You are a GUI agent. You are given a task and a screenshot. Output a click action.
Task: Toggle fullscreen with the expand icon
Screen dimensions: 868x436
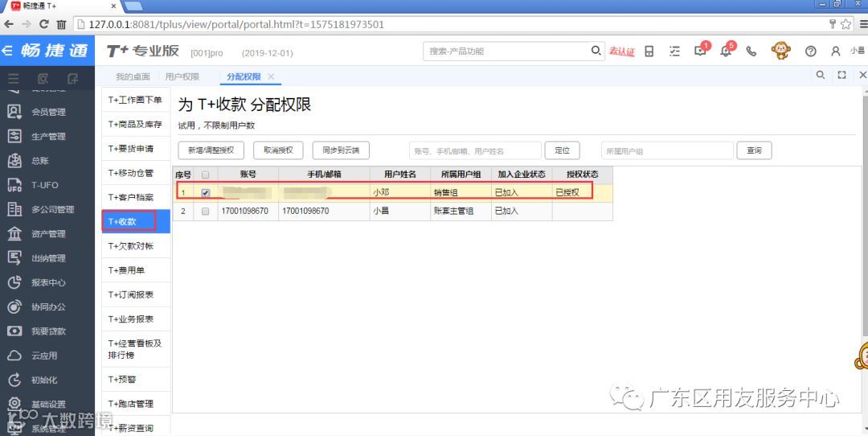[842, 75]
